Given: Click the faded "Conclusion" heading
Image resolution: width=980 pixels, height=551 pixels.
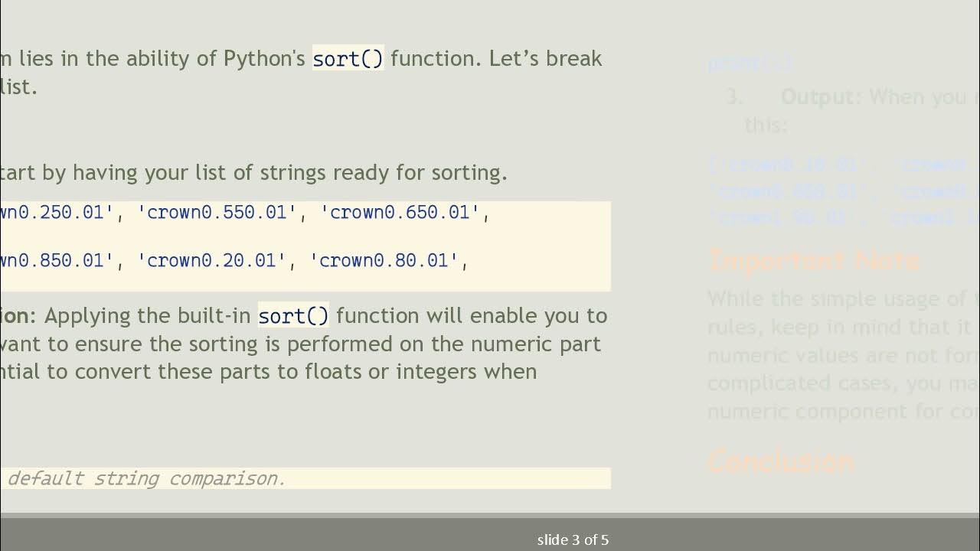Looking at the screenshot, I should pos(780,461).
